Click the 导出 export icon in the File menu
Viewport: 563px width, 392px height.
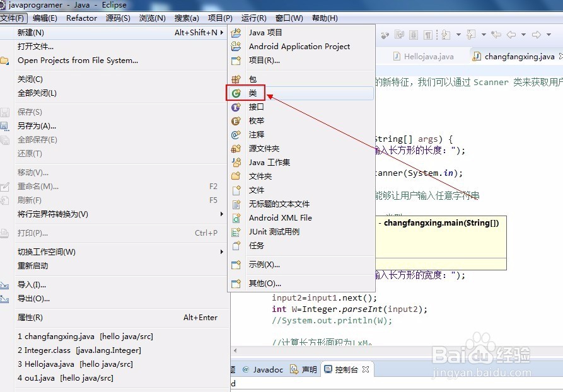(x=4, y=299)
